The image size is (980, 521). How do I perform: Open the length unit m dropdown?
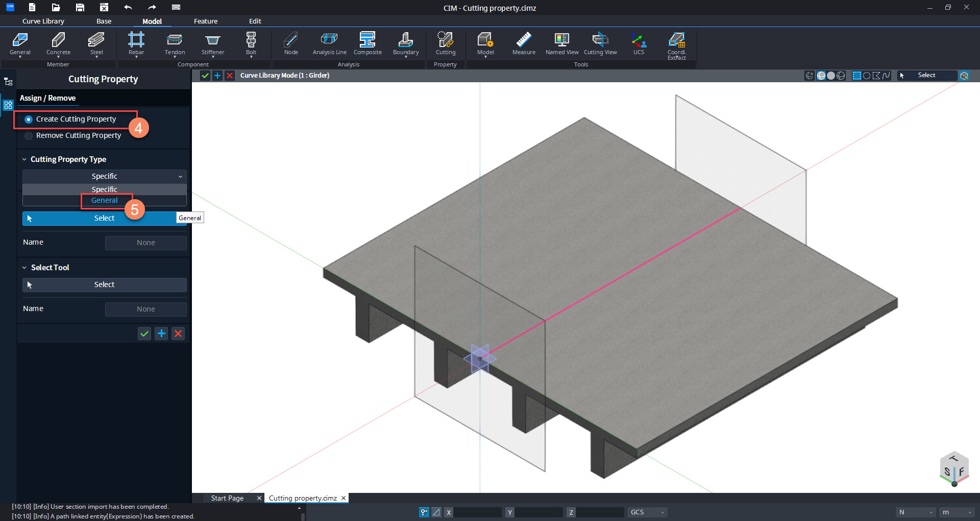957,512
